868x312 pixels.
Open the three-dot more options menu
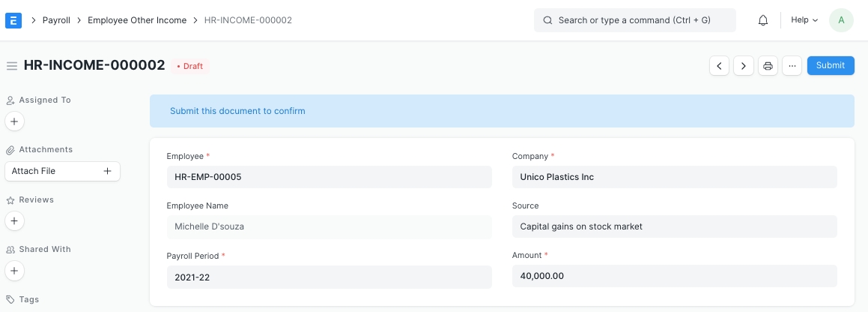click(x=792, y=66)
